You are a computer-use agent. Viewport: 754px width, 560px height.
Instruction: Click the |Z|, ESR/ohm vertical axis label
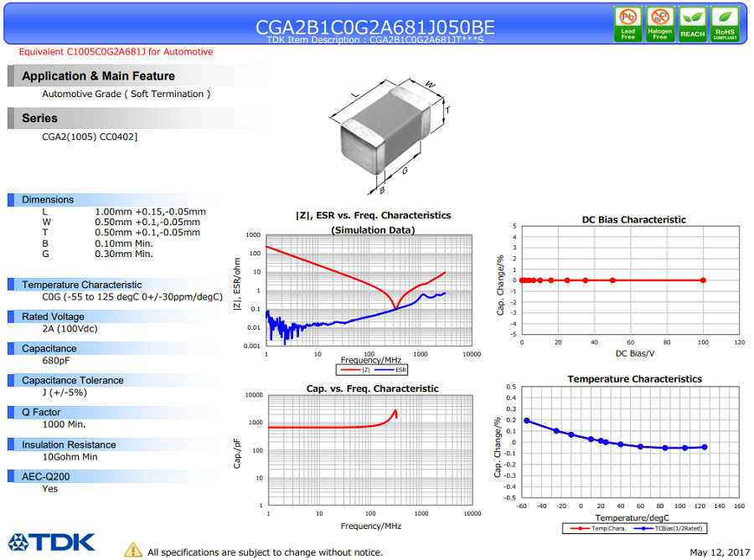coord(236,284)
